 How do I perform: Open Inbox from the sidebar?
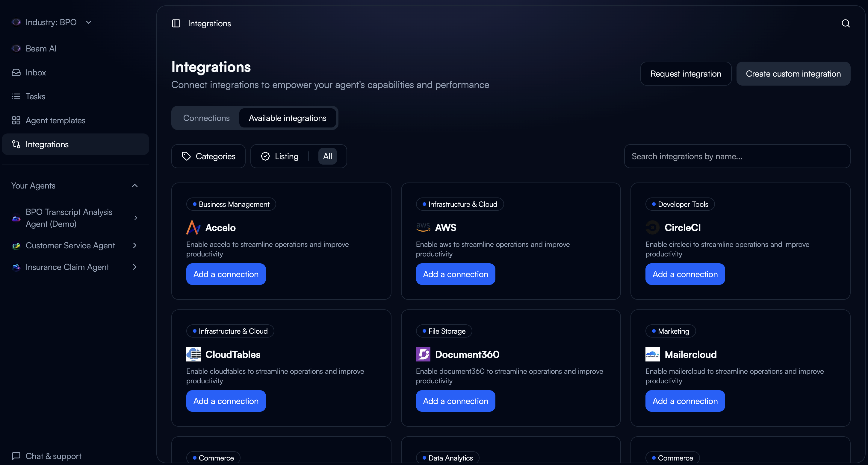(35, 72)
